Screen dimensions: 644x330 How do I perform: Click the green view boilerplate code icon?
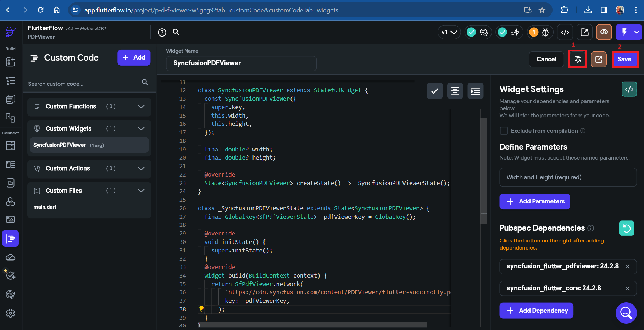(629, 89)
